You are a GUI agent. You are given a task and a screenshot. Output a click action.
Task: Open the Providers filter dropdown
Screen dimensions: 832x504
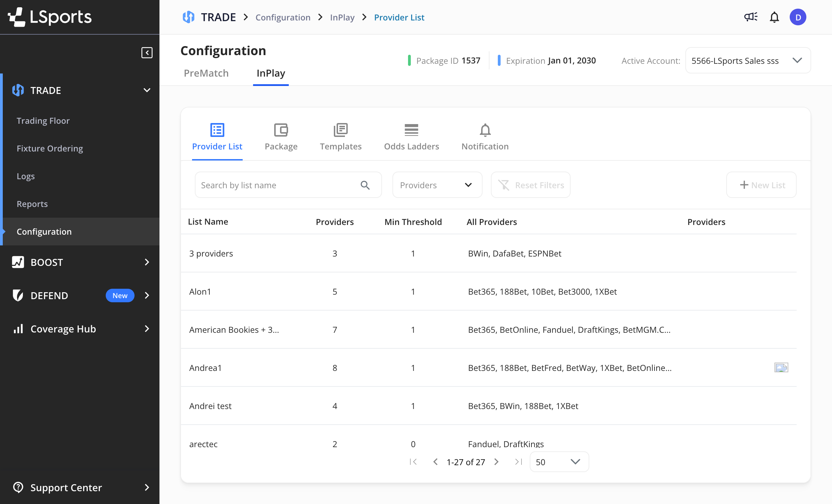click(x=437, y=185)
